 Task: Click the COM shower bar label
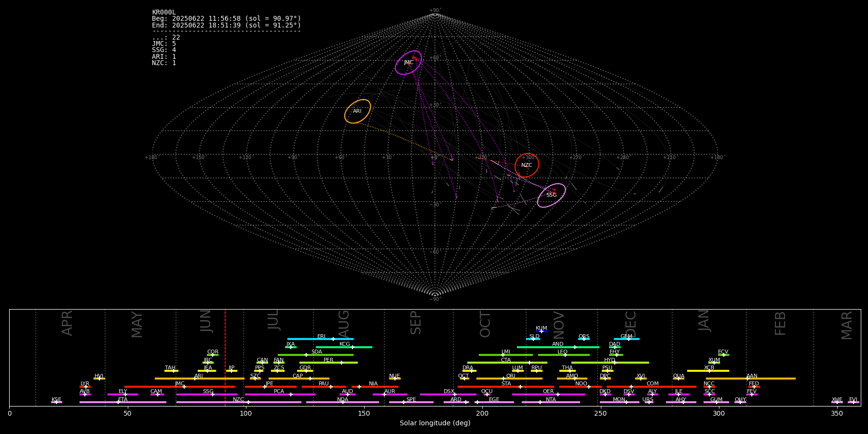pos(652,384)
